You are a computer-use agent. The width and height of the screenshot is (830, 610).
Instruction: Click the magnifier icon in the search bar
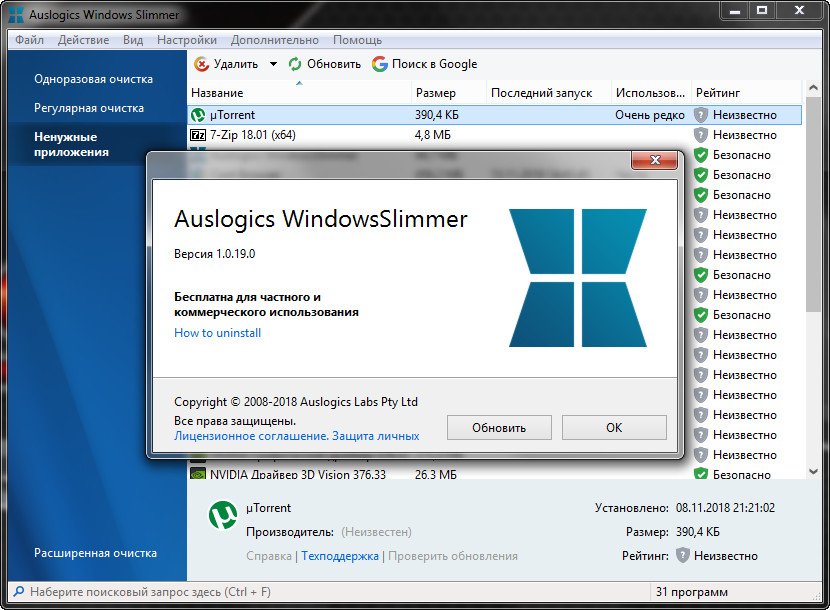pyautogui.click(x=19, y=591)
